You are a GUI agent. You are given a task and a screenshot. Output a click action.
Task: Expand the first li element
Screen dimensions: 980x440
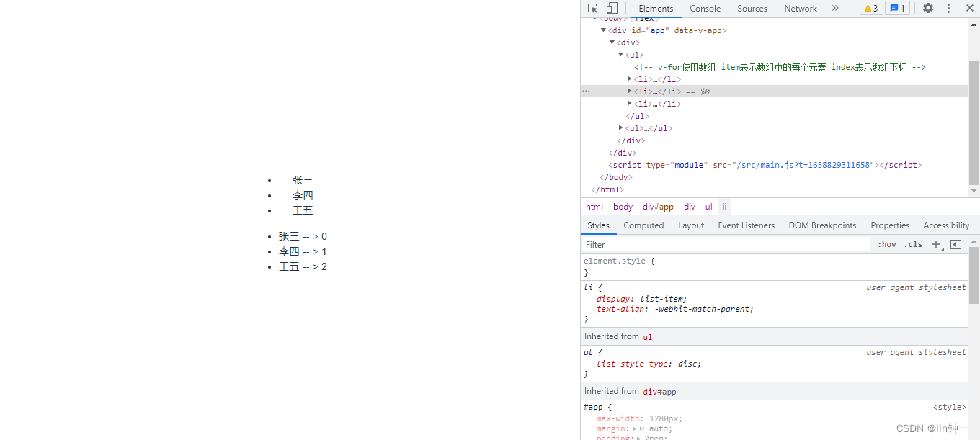629,79
